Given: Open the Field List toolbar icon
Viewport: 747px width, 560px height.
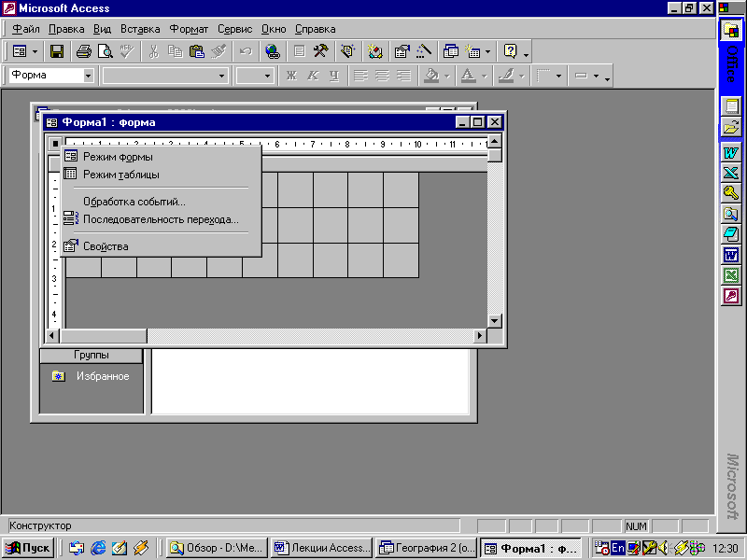Looking at the screenshot, I should click(299, 51).
